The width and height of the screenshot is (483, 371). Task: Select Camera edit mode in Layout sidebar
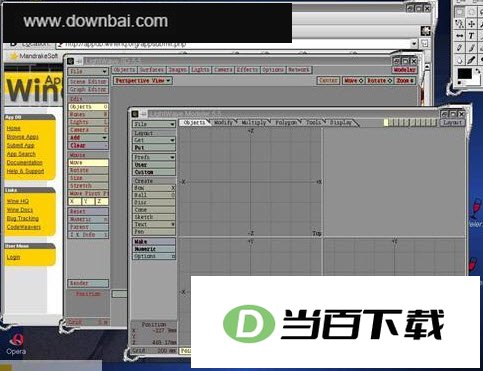pyautogui.click(x=88, y=130)
